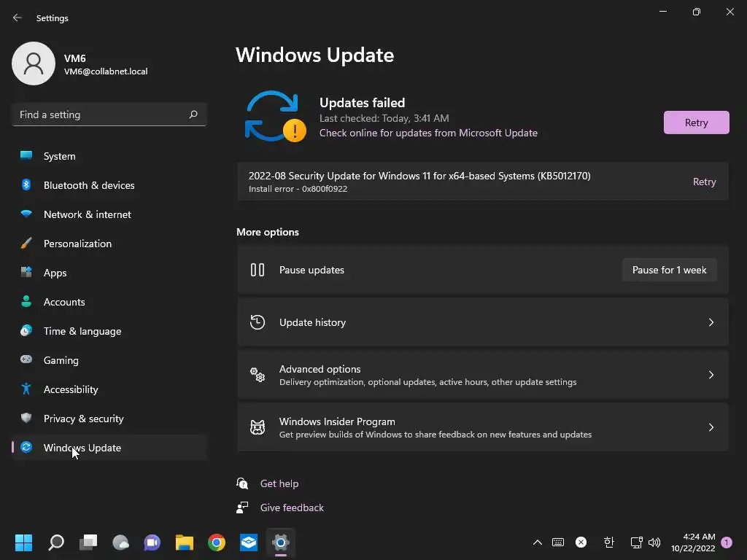
Task: Click the Get help headset icon
Action: 242,483
